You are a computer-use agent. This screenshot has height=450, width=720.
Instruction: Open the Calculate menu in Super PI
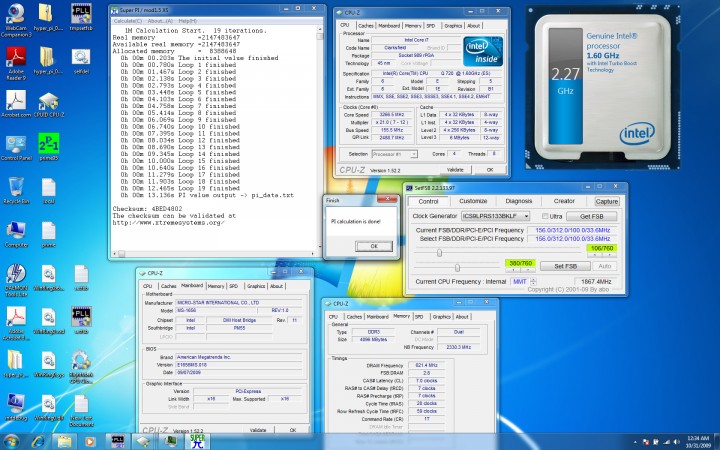tap(128, 20)
